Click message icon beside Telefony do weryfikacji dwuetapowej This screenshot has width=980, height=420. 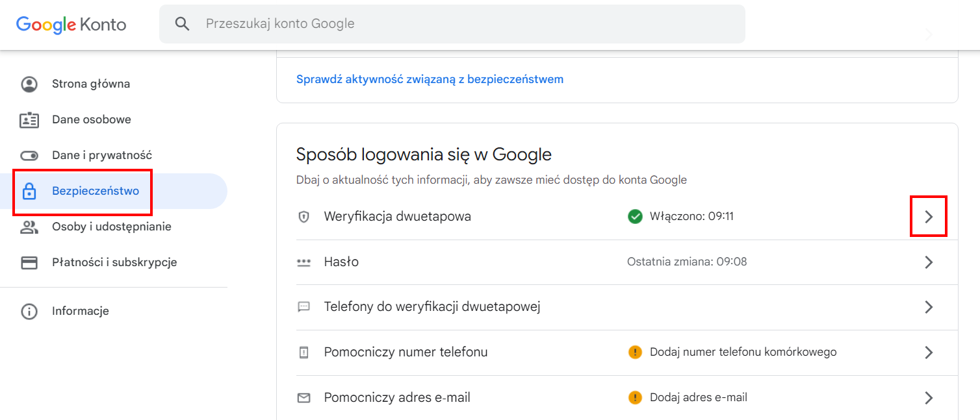click(303, 307)
